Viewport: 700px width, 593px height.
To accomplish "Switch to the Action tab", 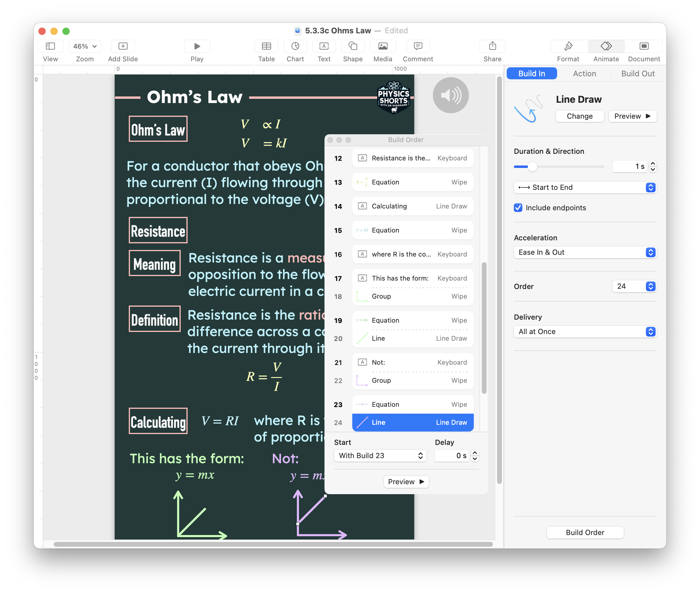I will click(x=584, y=74).
